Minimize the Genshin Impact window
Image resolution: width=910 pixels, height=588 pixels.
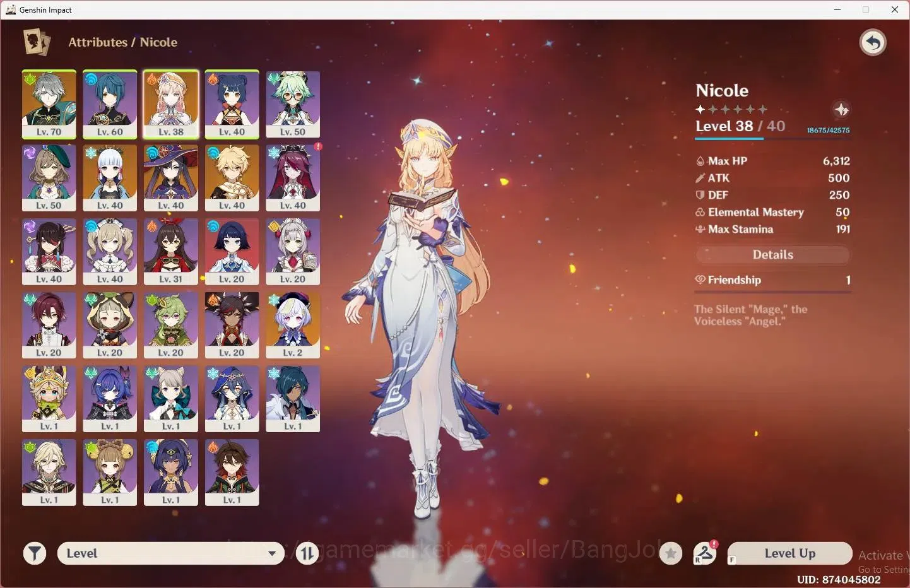pos(837,9)
